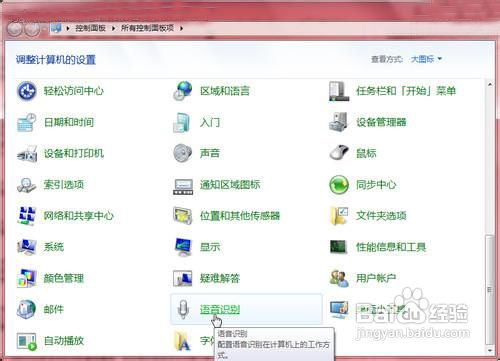This screenshot has width=500, height=361.
Task: Click the Back navigation button
Action: coord(15,29)
